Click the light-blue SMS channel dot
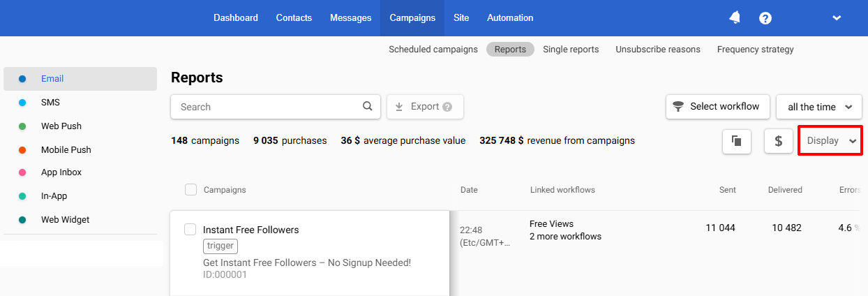 tap(22, 103)
